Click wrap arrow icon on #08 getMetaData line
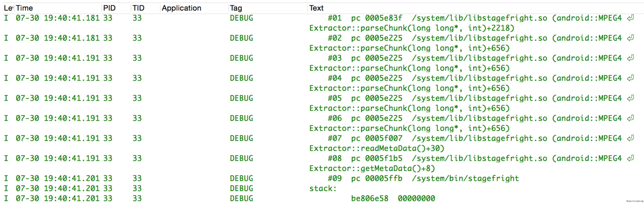Screen dimensions: 644x203 coord(630,158)
